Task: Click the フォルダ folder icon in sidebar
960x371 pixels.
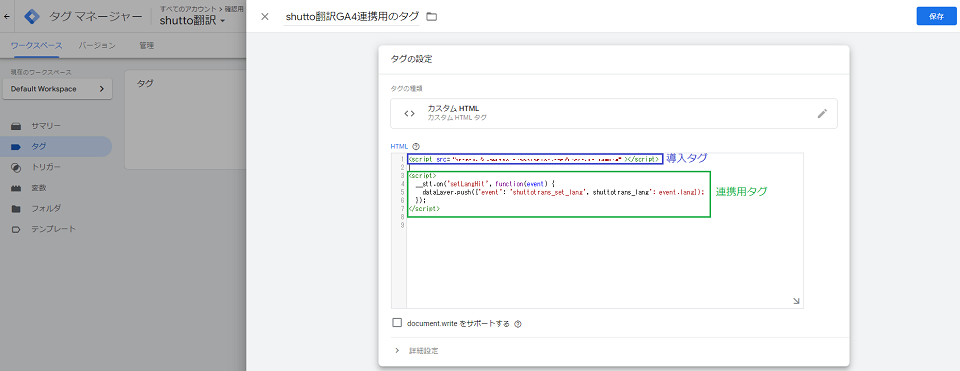Action: 17,208
